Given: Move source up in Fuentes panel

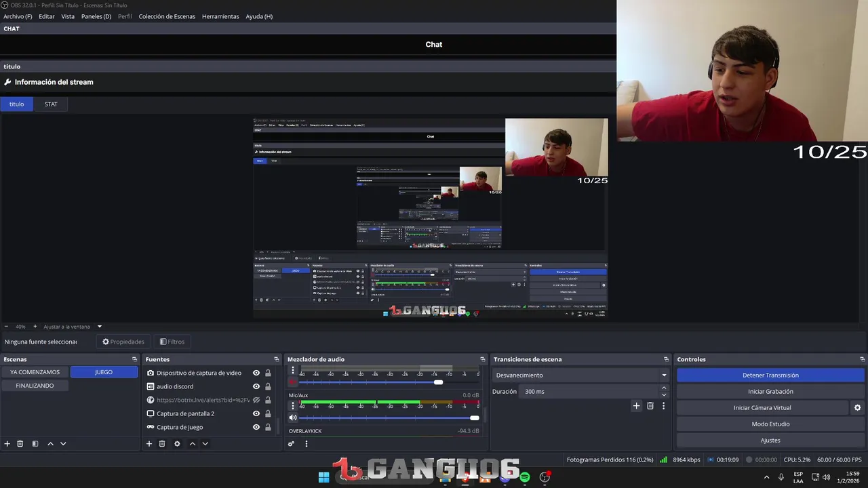Looking at the screenshot, I should [x=192, y=444].
